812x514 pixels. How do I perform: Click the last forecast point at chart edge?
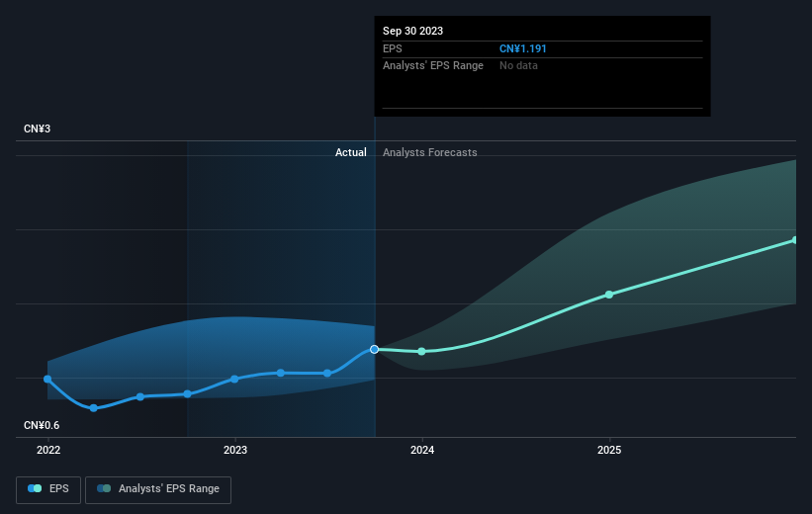(795, 240)
